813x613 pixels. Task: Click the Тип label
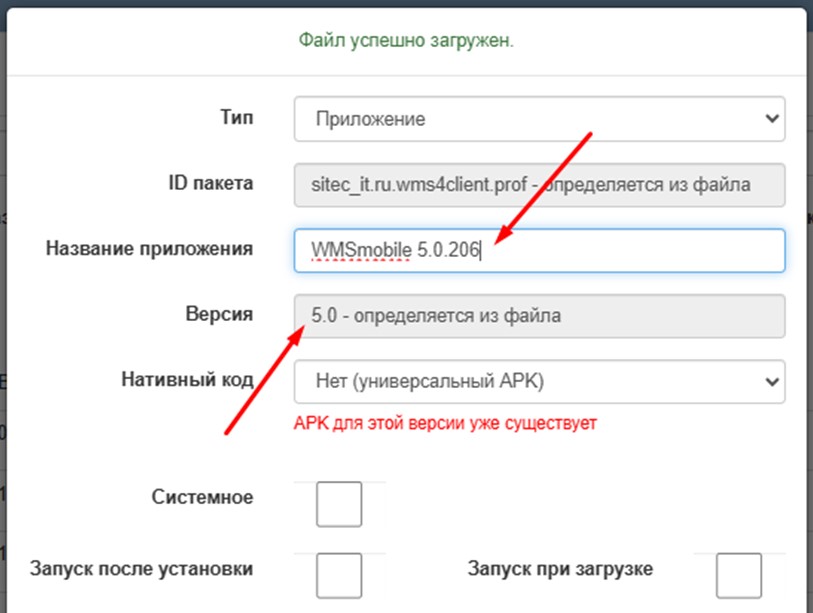pos(236,117)
